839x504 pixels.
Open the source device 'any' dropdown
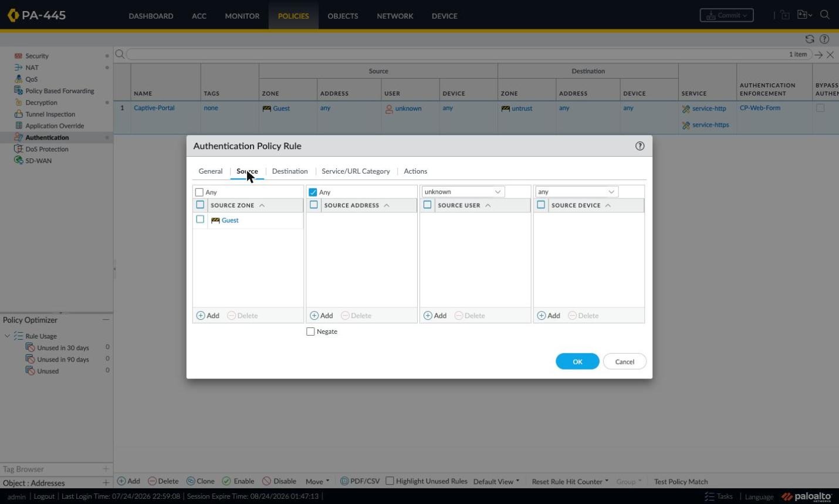point(577,192)
